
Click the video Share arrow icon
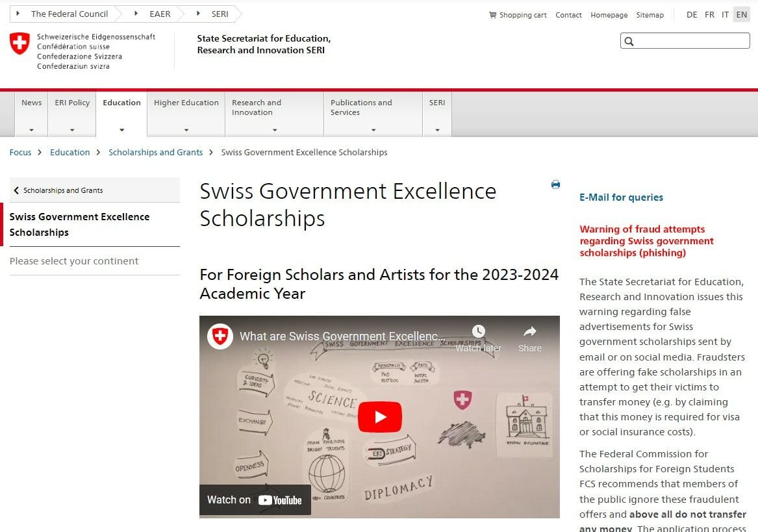pyautogui.click(x=530, y=331)
